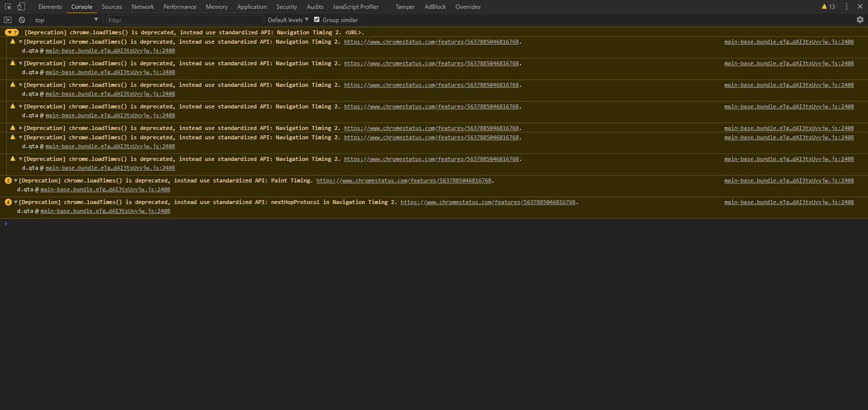Activate the inspect element picker icon
The image size is (868, 410).
point(8,7)
